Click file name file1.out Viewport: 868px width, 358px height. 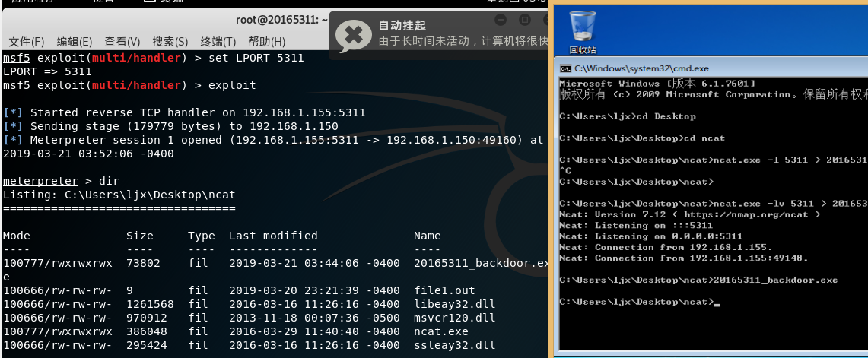click(444, 290)
